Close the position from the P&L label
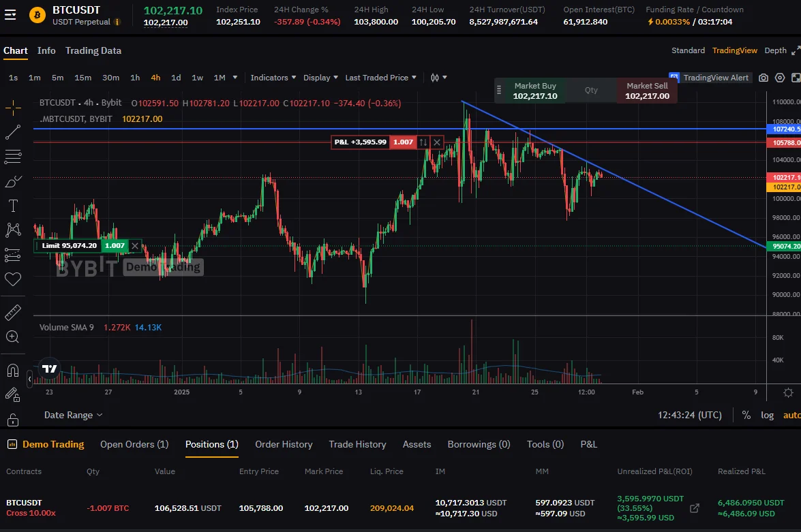Screen dimensions: 801x532 pyautogui.click(x=437, y=142)
